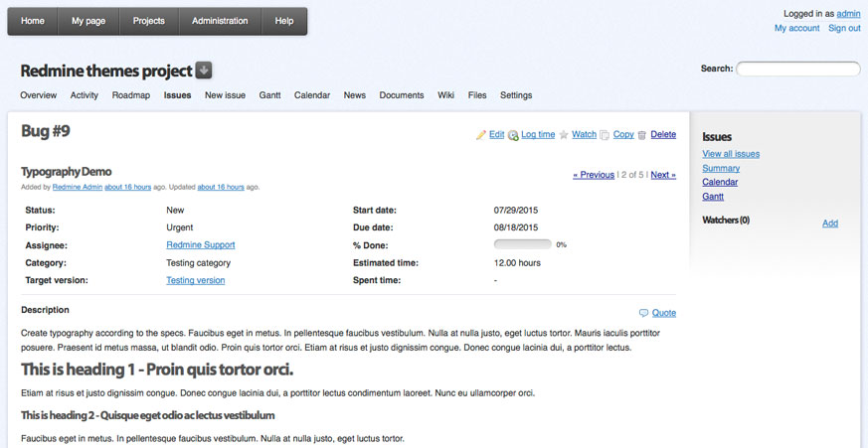The image size is (868, 448).
Task: Add a watcher via Add link
Action: pos(830,224)
